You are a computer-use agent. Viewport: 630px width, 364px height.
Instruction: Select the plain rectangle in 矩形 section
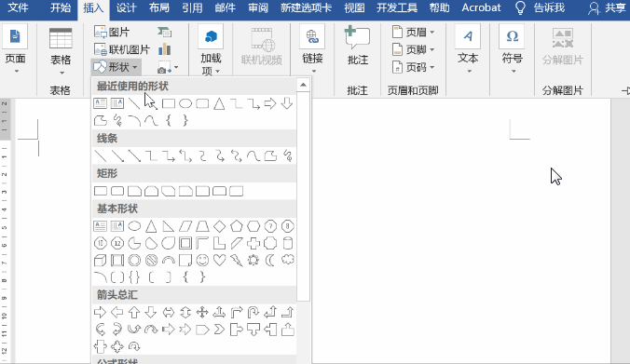[x=101, y=191]
